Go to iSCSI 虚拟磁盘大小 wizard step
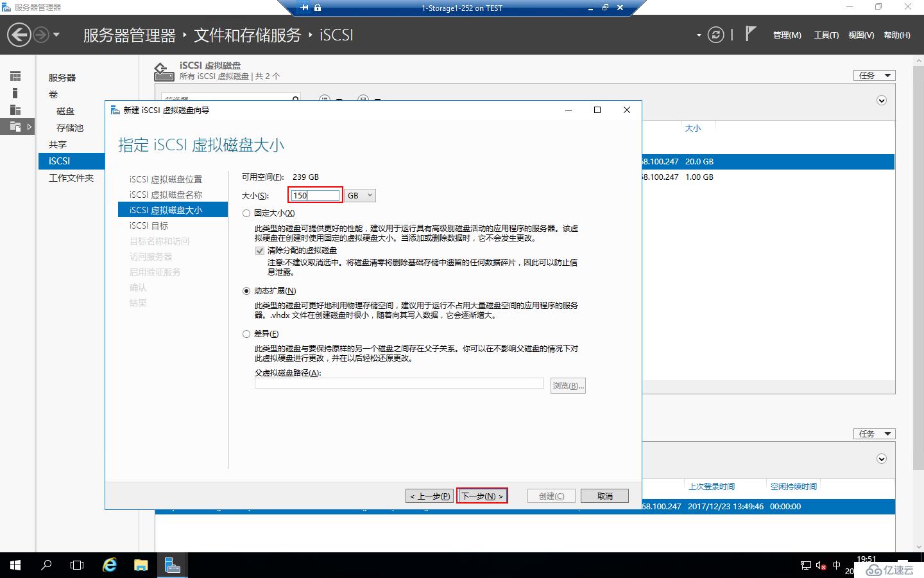924x578 pixels. [173, 210]
